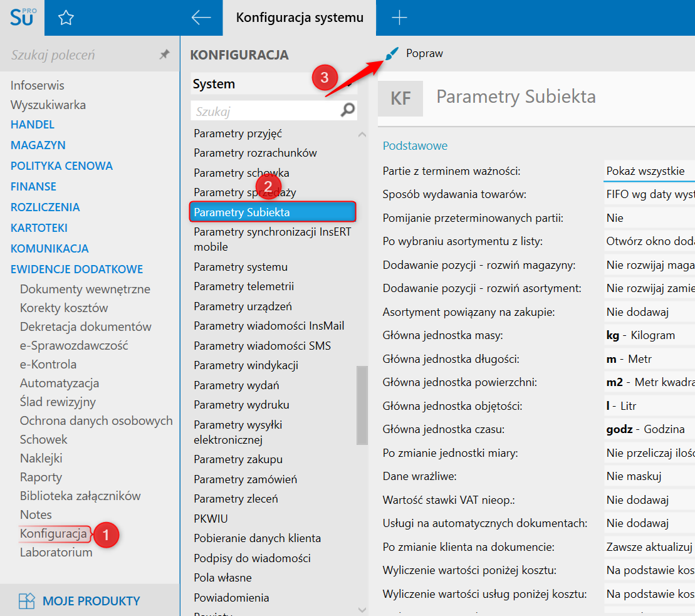The image size is (695, 616).
Task: Select Parametry systemu in the list
Action: [241, 267]
